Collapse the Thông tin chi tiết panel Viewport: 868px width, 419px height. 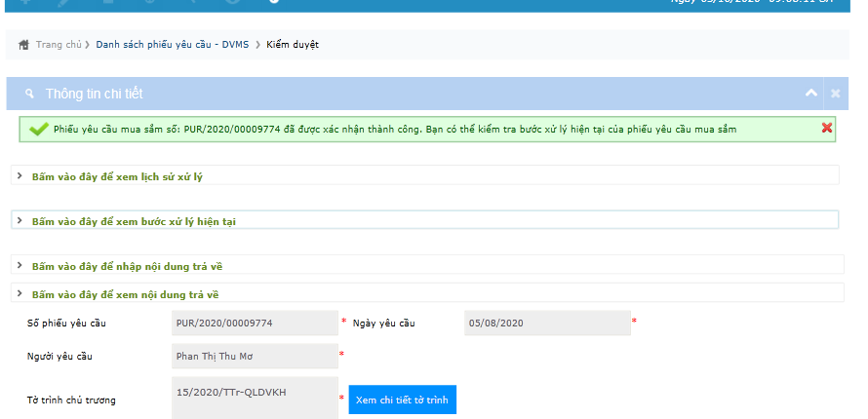coord(811,93)
